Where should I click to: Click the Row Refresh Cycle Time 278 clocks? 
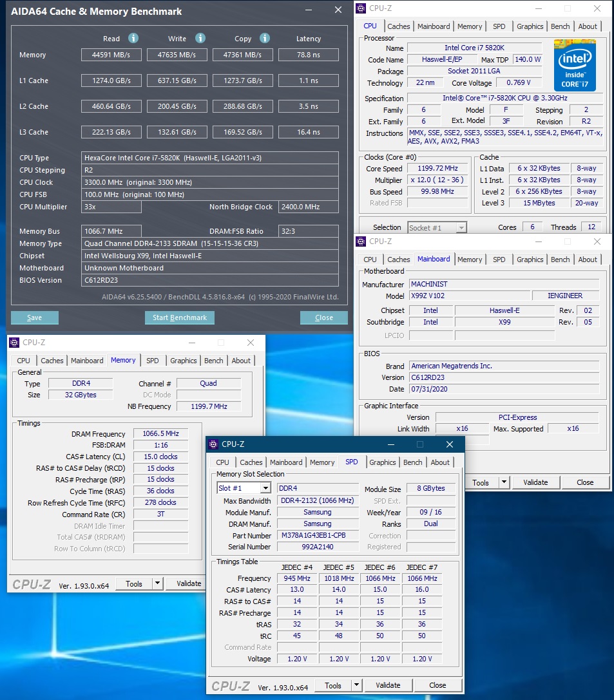[x=161, y=503]
